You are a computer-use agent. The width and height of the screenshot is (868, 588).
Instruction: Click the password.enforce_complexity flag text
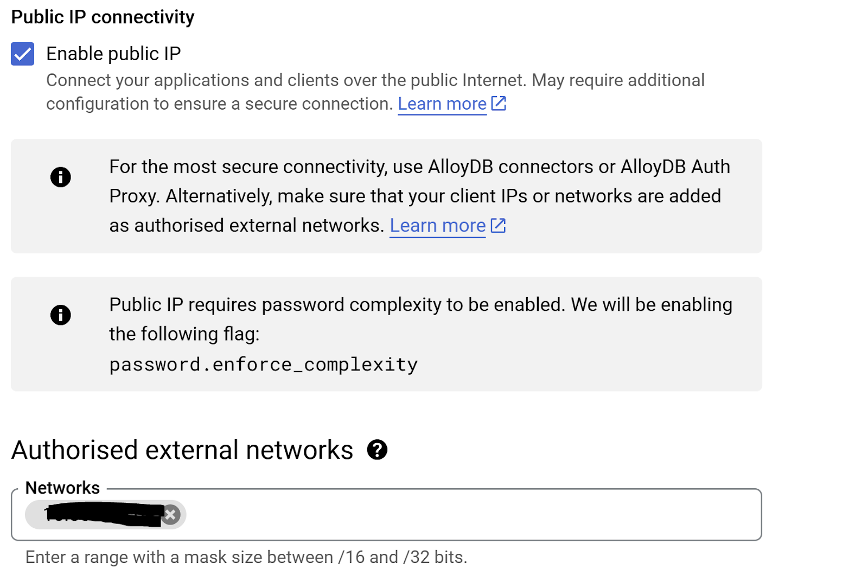pyautogui.click(x=264, y=365)
